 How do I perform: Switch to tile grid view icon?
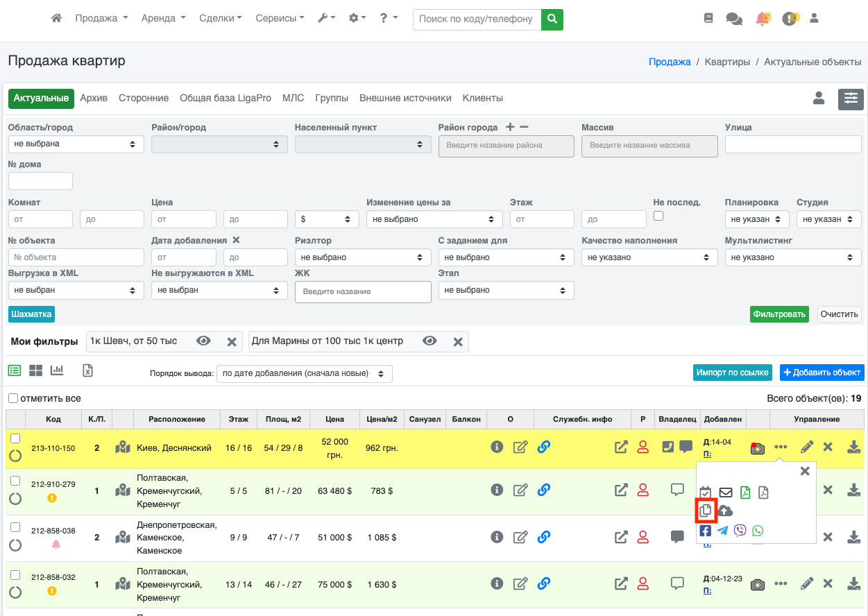[35, 370]
